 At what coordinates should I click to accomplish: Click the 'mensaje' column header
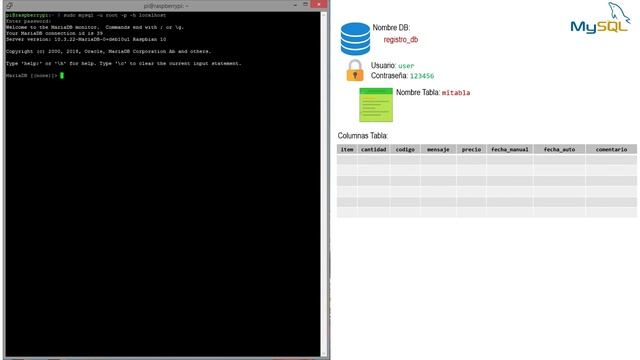(438, 149)
